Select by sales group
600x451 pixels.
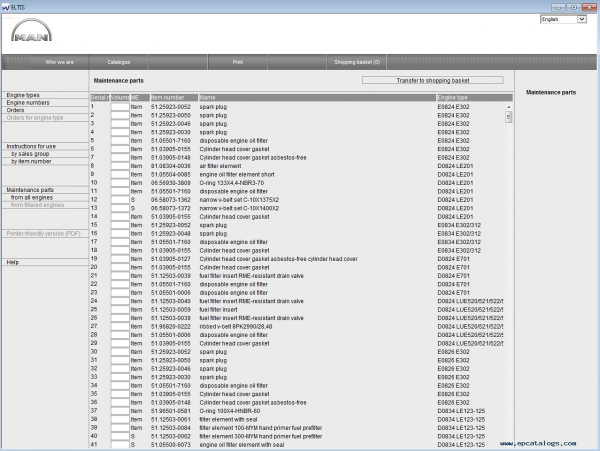click(30, 154)
